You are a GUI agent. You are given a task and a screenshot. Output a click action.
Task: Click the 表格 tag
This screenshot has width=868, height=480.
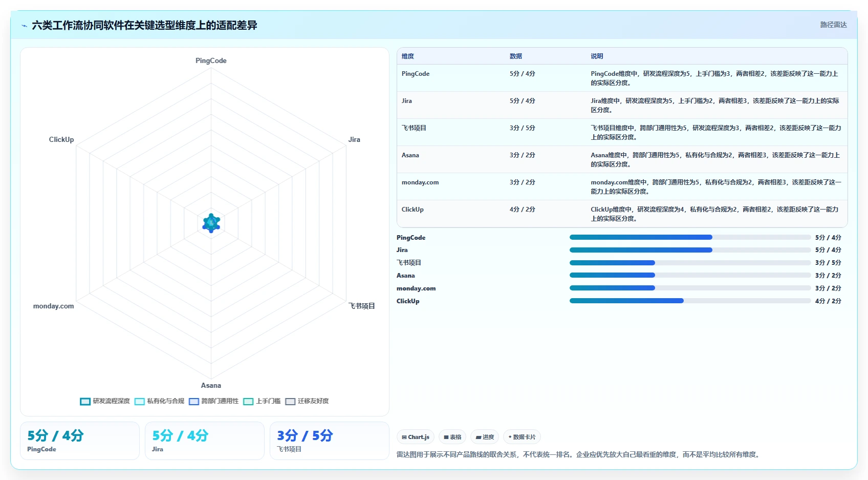pos(452,437)
